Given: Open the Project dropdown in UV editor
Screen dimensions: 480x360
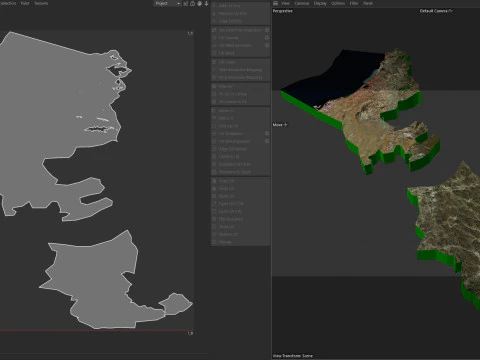Looking at the screenshot, I should [x=167, y=3].
